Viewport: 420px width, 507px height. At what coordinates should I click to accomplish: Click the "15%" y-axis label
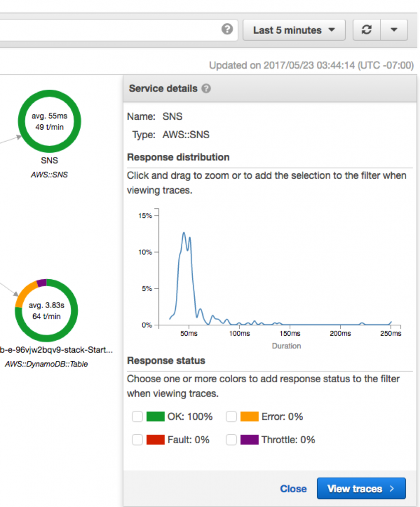[x=145, y=216]
